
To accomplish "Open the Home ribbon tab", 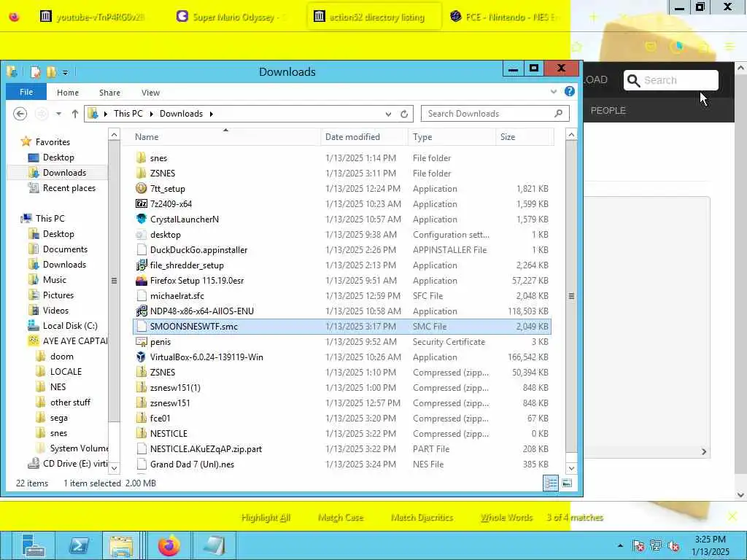I will click(x=68, y=93).
